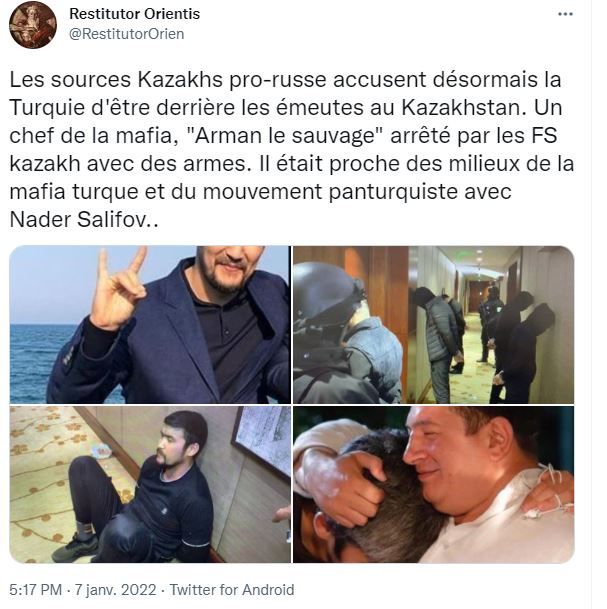The width and height of the screenshot is (607, 609).
Task: Click the 5:17 PM timestamp
Action: click(x=35, y=590)
